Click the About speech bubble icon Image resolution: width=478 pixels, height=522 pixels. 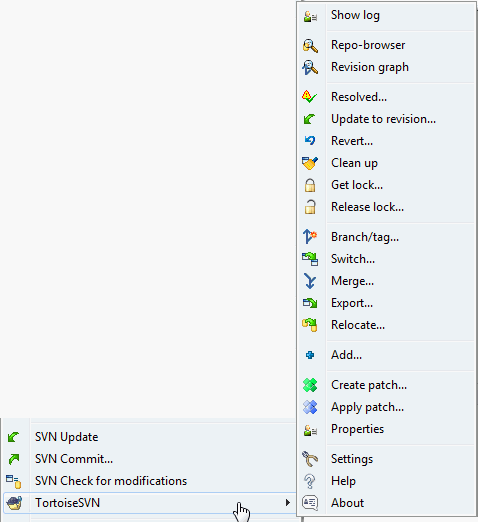point(310,503)
